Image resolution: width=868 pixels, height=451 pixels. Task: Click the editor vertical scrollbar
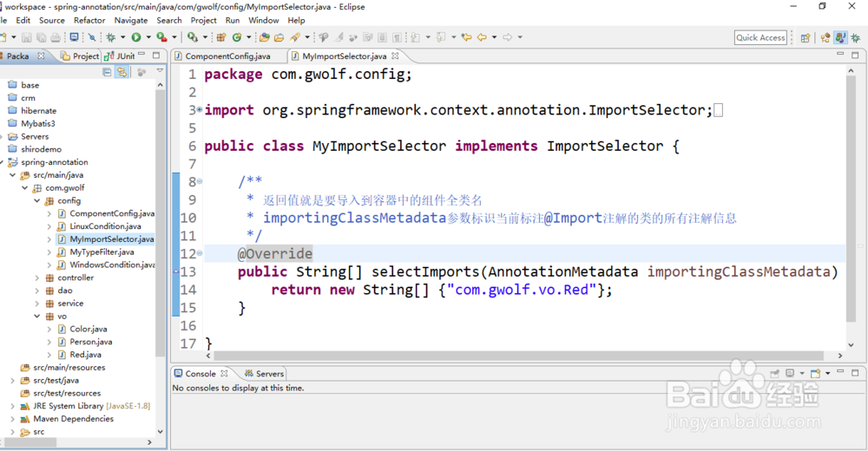point(851,199)
